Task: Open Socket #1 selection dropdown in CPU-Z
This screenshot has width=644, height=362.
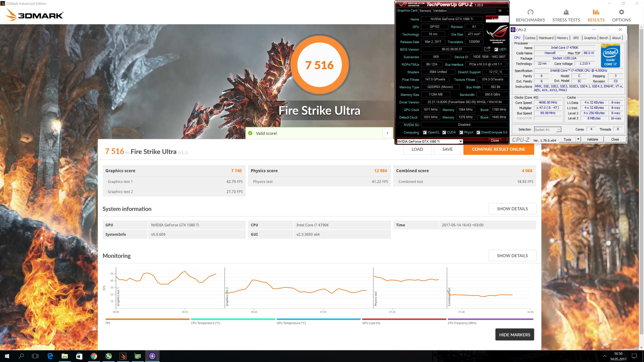Action: point(548,129)
